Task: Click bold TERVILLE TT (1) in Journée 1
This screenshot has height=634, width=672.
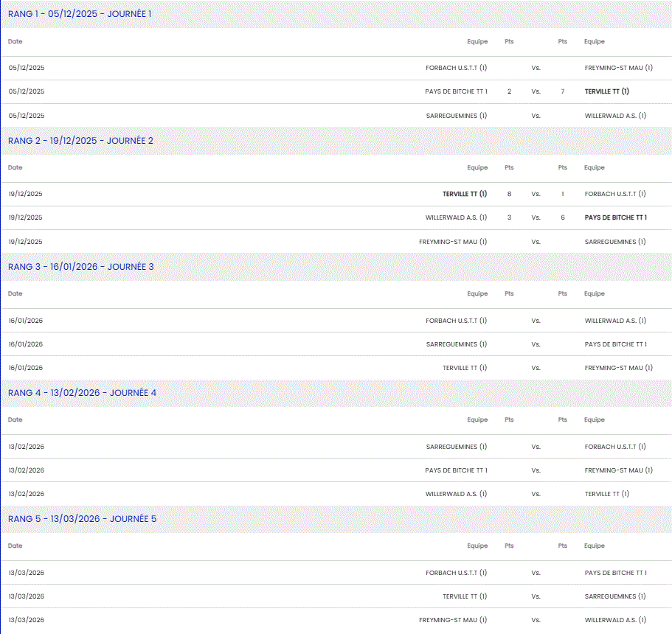Action: click(606, 91)
